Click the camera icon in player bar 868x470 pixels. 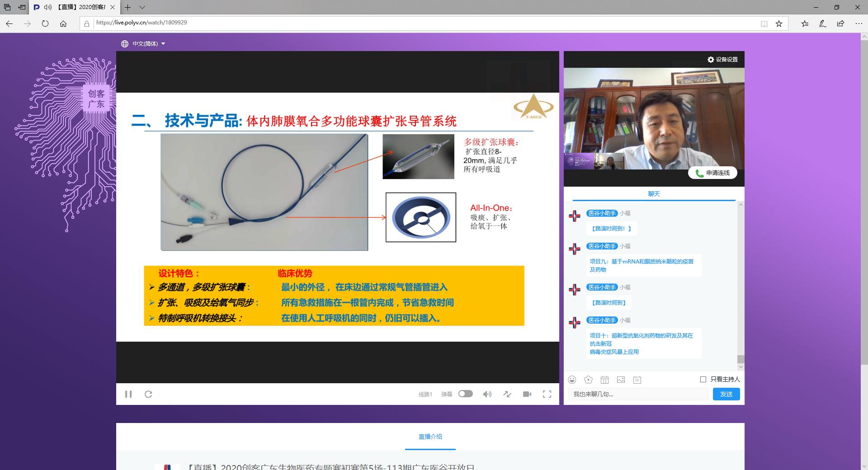[527, 394]
